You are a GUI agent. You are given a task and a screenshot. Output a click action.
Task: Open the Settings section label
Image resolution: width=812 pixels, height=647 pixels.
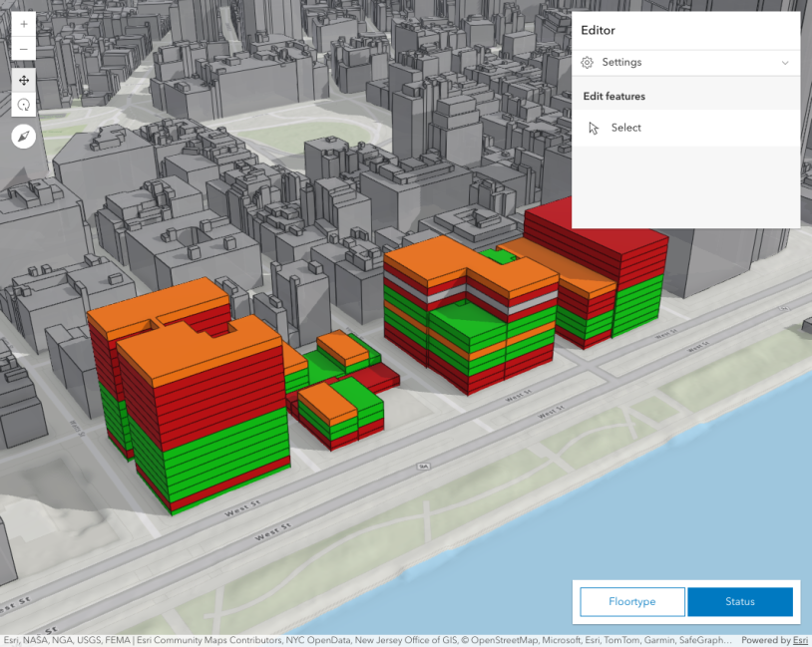[621, 63]
